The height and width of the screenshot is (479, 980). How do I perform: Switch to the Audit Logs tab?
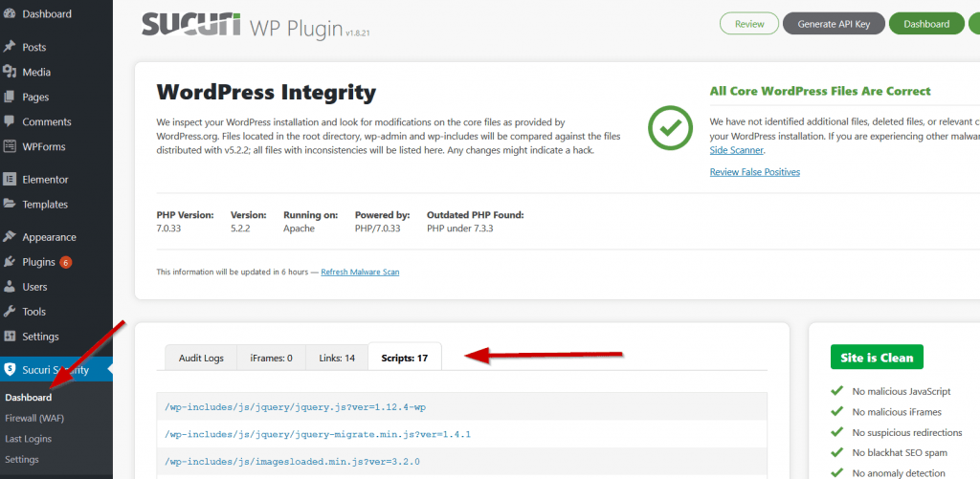point(201,358)
